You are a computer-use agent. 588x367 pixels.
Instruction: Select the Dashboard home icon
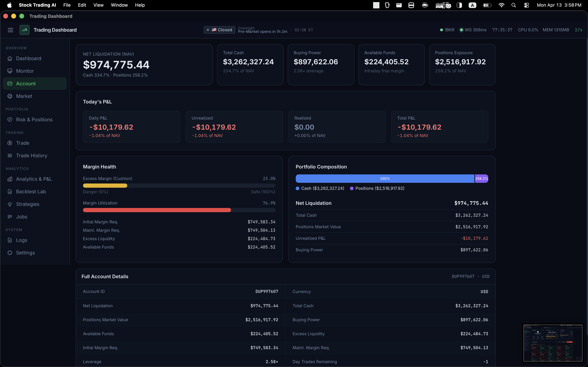[10, 58]
